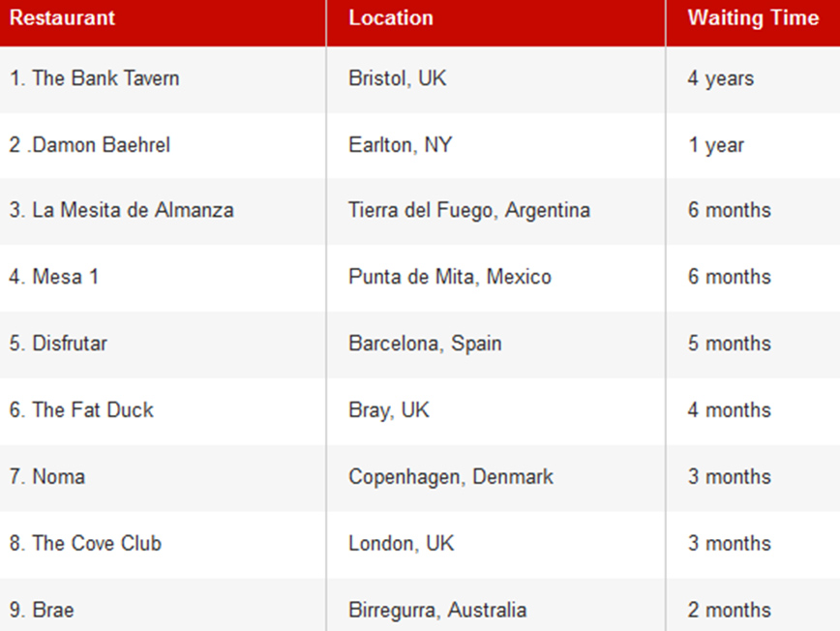Open La Mesita de Almanza entry

point(122,210)
